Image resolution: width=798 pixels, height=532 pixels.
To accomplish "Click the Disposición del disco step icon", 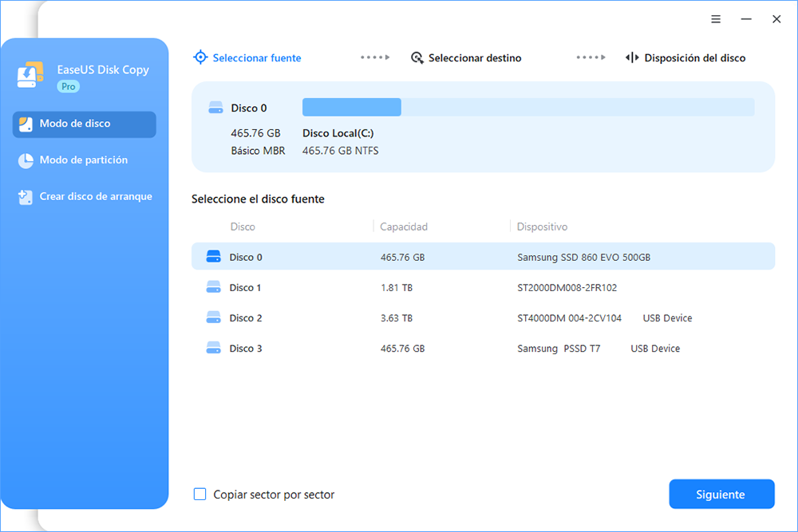I will pyautogui.click(x=631, y=58).
